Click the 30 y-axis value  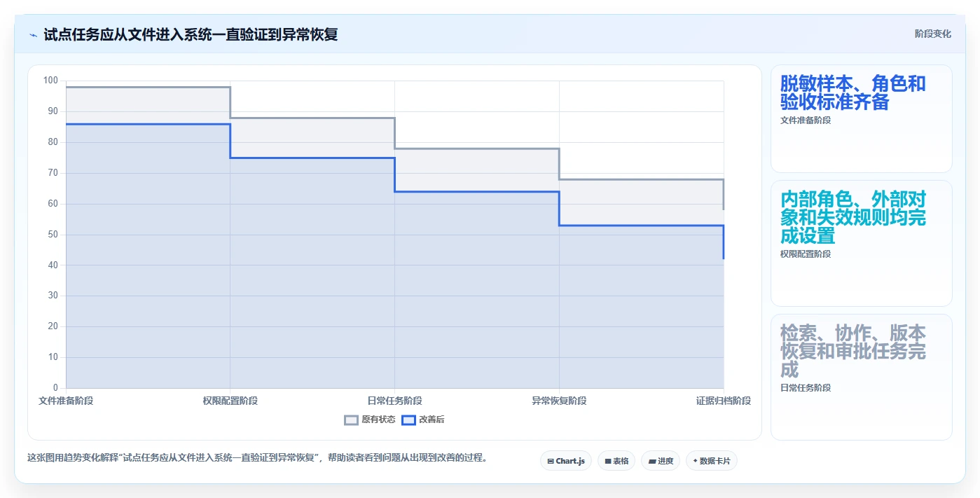click(53, 296)
